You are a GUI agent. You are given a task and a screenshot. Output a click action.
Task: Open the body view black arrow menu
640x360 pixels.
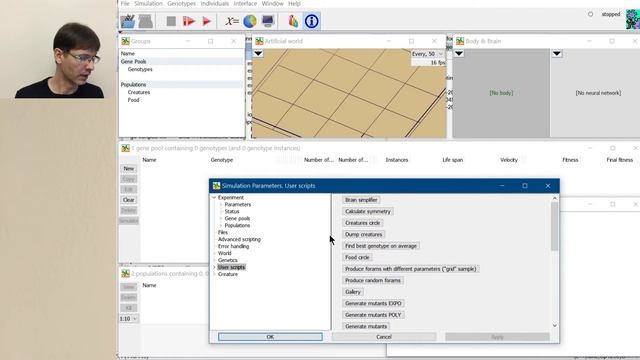459,53
